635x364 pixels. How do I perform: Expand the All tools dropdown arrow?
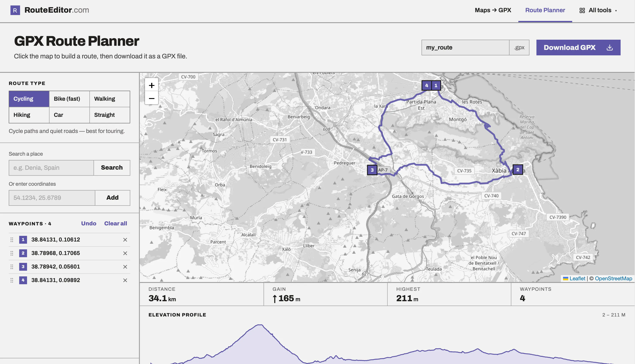point(616,11)
